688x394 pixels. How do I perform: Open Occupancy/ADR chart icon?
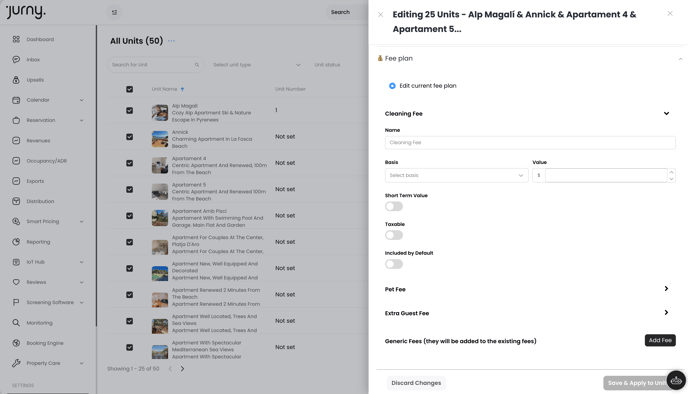click(x=16, y=161)
